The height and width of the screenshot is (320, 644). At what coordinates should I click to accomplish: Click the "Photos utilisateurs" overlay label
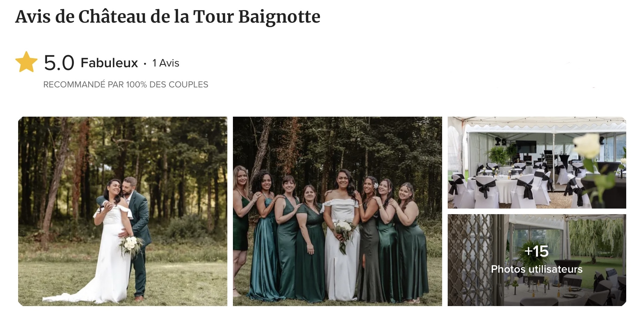point(537,269)
